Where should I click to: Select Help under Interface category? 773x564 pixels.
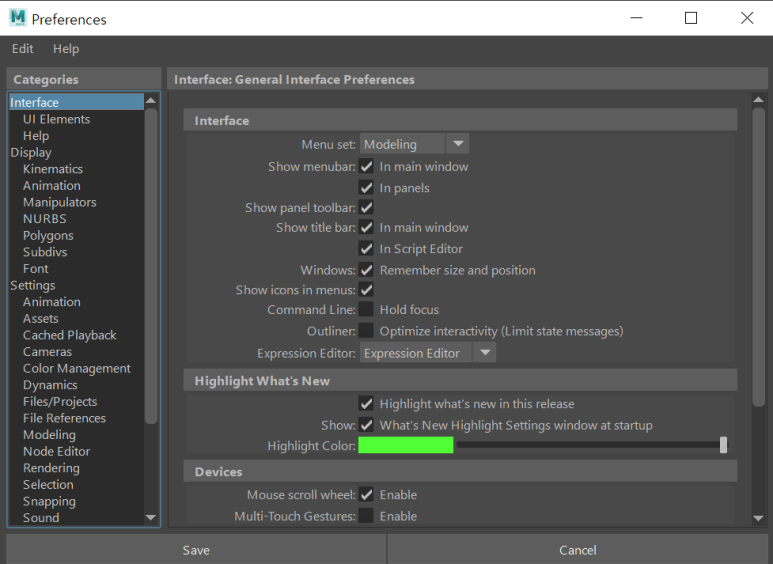tap(36, 136)
